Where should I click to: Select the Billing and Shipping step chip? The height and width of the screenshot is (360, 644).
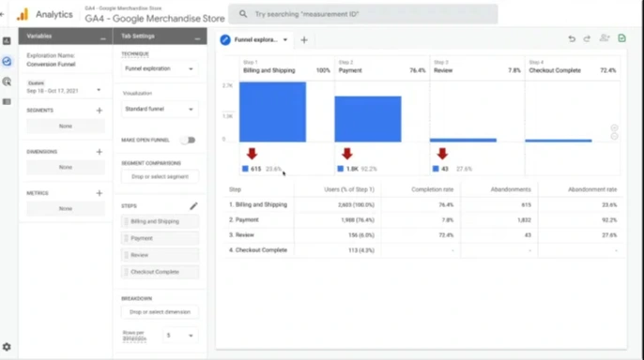[160, 221]
